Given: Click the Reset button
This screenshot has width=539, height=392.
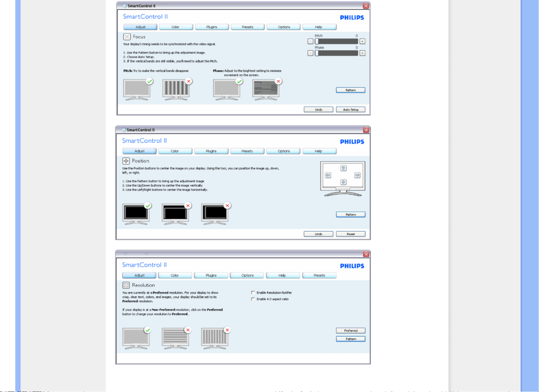Looking at the screenshot, I should (x=351, y=234).
